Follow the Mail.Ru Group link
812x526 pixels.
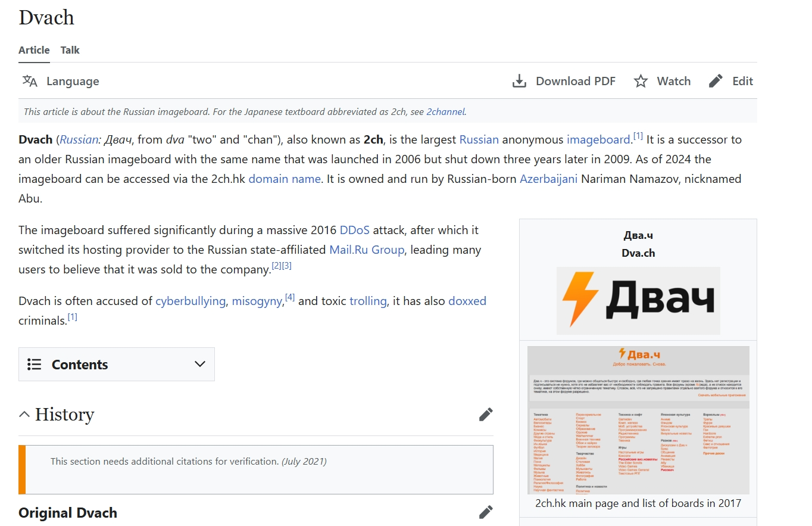pos(367,250)
